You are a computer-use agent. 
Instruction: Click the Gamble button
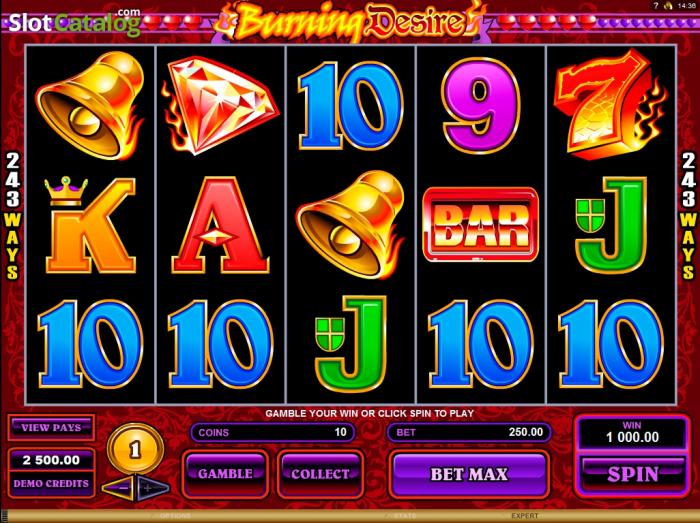(225, 473)
